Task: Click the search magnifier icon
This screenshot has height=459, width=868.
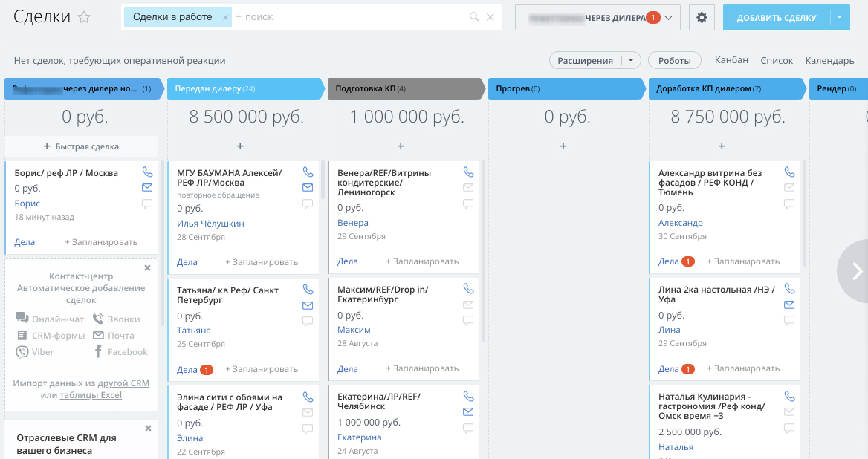Action: point(474,17)
